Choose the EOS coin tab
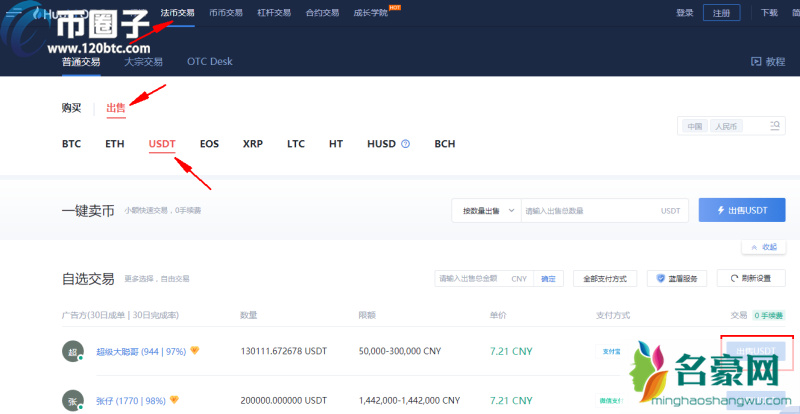Screen dimensions: 800x414 [209, 144]
